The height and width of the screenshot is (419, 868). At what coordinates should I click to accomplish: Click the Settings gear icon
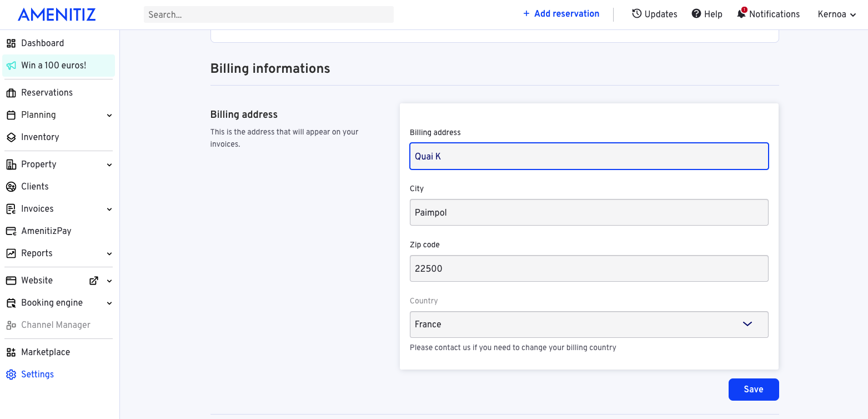click(x=11, y=375)
